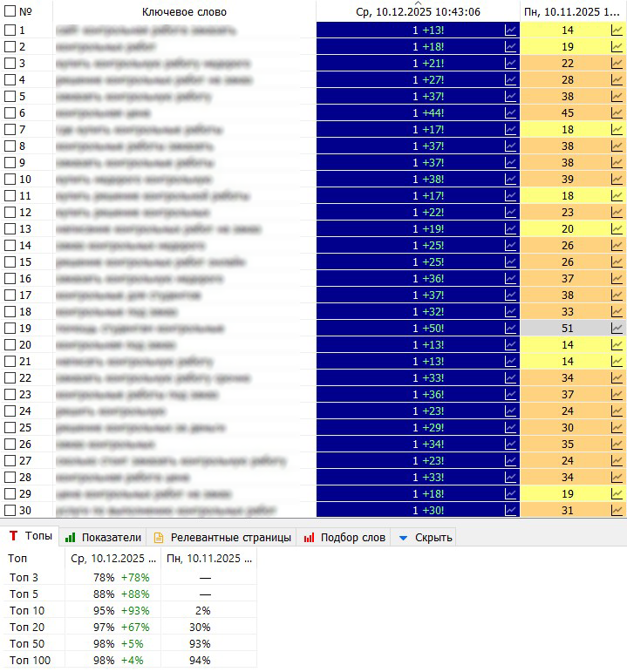Click chart icon in row 30 of 10.12.2025 column
The height and width of the screenshot is (672, 627).
tap(511, 511)
